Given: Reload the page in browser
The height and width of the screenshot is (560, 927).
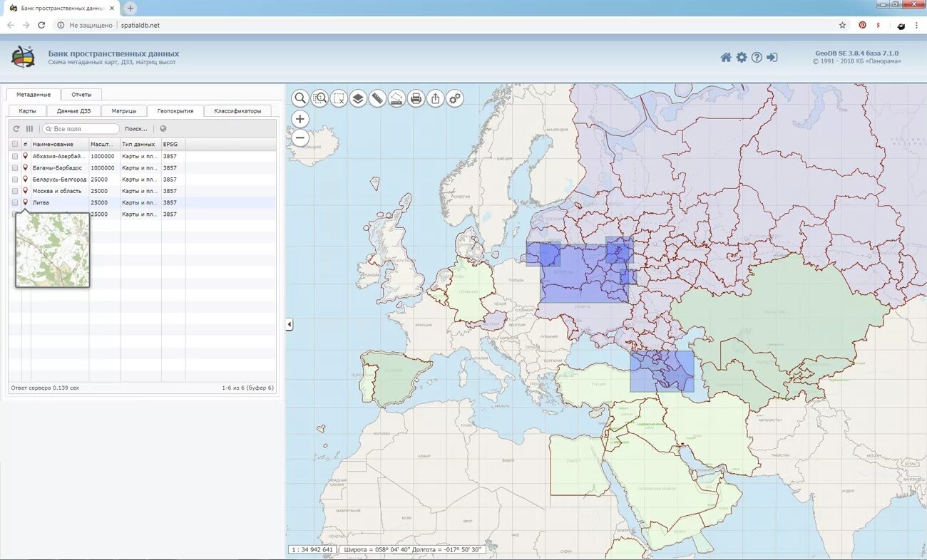Looking at the screenshot, I should point(41,25).
